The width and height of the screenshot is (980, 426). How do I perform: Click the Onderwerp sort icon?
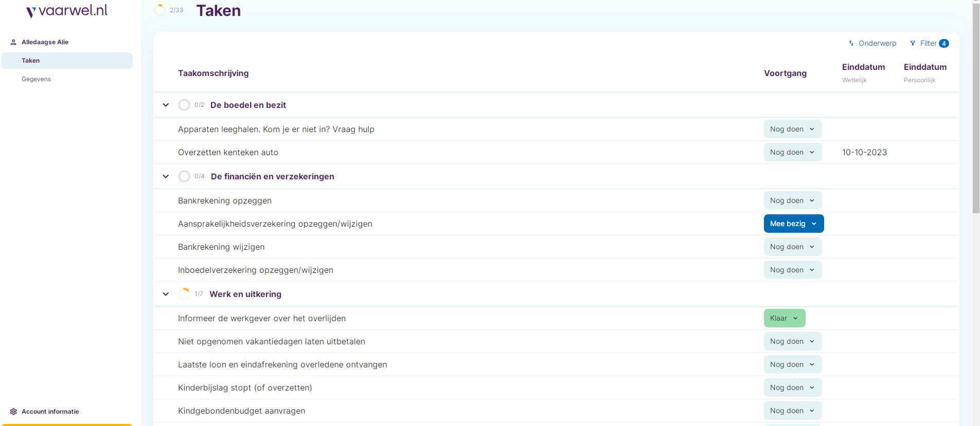tap(851, 43)
